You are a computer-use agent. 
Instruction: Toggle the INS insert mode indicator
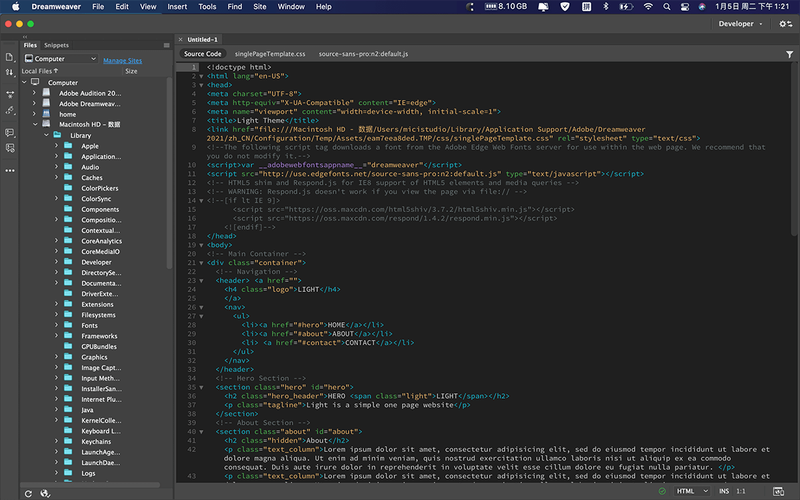[725, 492]
